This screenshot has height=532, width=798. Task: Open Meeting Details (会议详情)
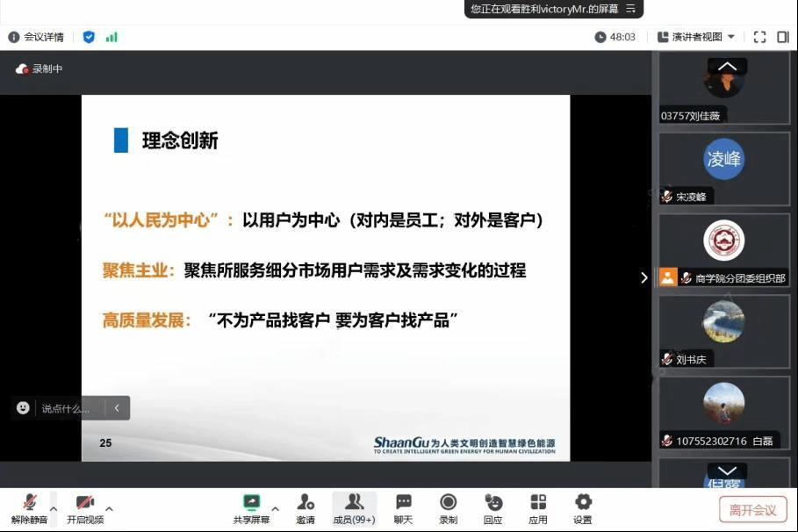36,37
